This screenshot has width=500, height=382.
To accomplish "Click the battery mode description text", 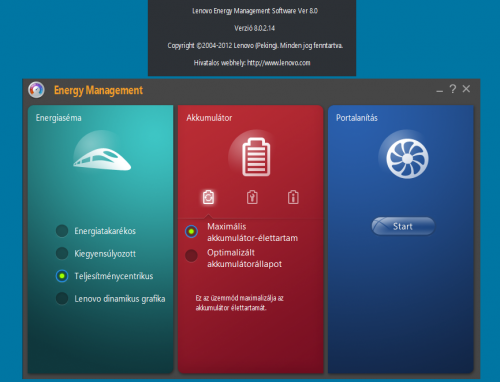I will (239, 303).
